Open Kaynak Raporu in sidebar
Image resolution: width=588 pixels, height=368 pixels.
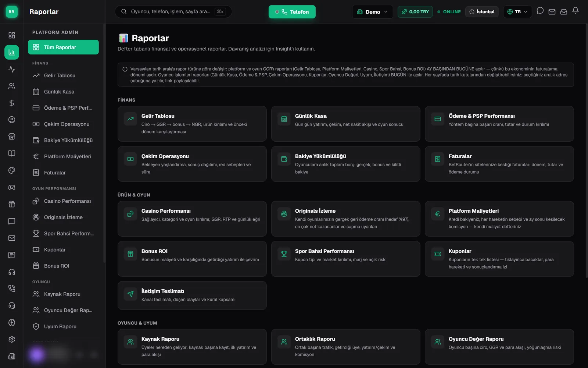[63, 294]
